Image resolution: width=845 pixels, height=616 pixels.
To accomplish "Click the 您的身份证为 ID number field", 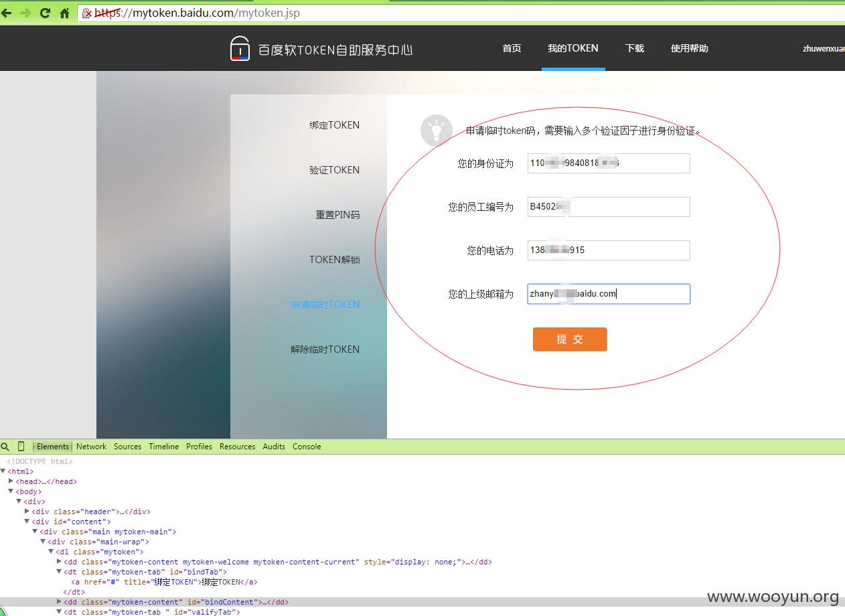I will click(609, 163).
